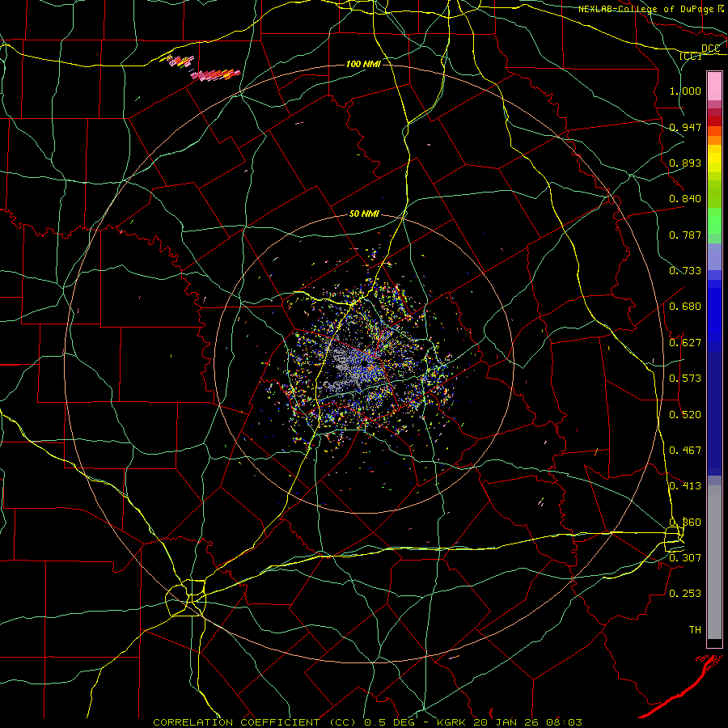
Task: Click the 0.413 scale label
Action: [685, 486]
